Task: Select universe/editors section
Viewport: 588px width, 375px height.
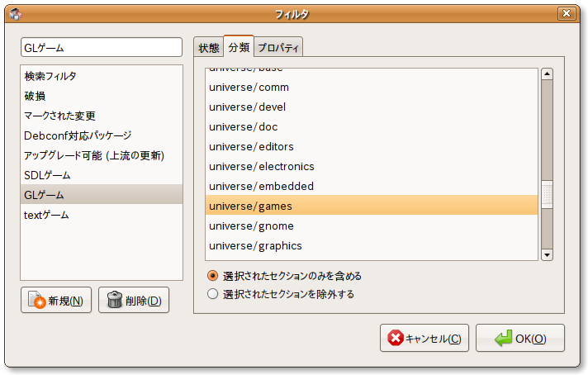Action: point(372,147)
